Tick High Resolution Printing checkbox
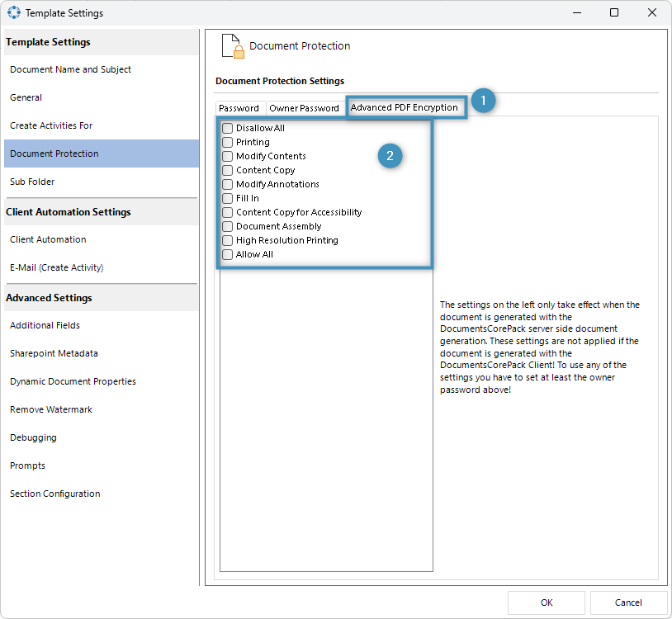This screenshot has height=619, width=672. tap(228, 240)
